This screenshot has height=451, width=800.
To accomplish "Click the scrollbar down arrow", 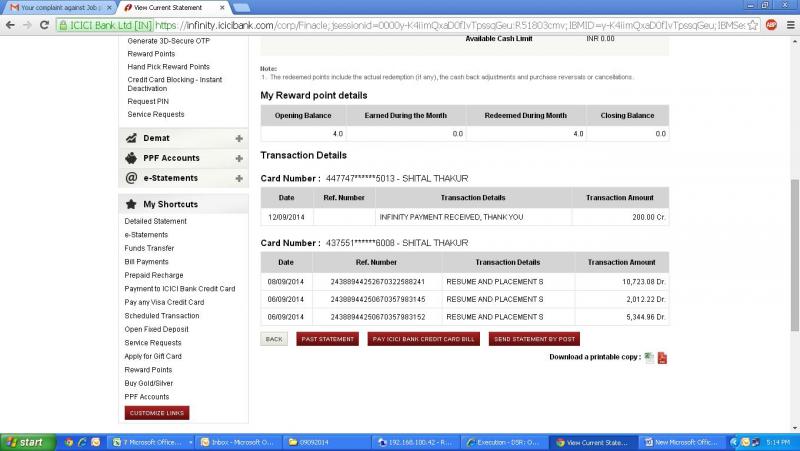I will 794,428.
